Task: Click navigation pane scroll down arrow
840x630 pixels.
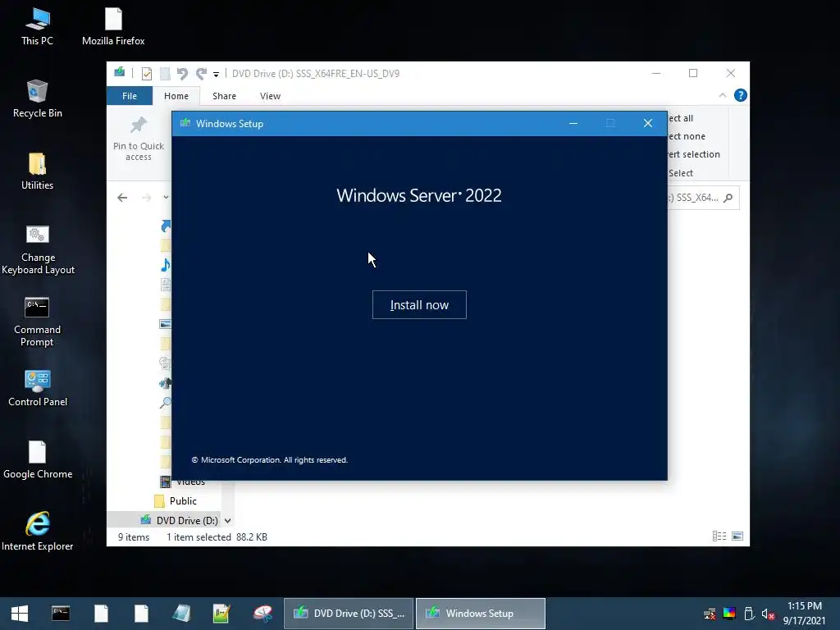Action: 228,520
